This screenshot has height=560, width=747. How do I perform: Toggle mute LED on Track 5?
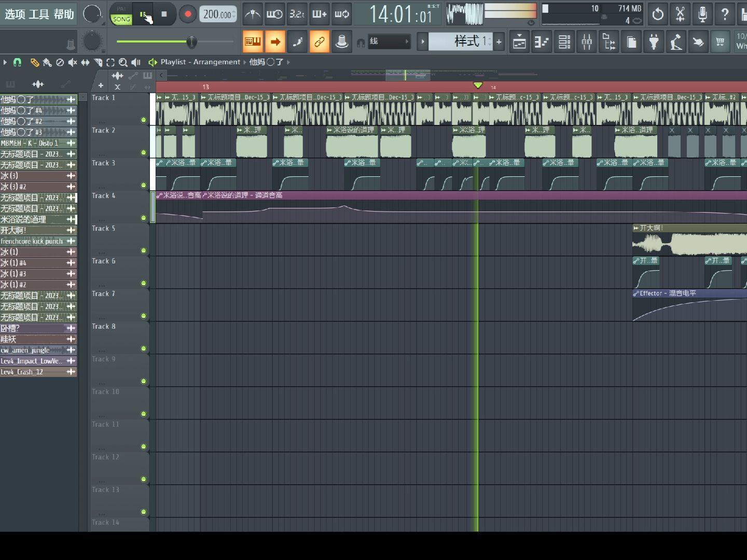144,250
